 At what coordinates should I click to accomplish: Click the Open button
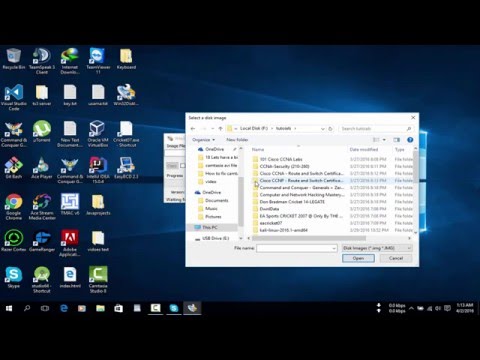pyautogui.click(x=358, y=258)
